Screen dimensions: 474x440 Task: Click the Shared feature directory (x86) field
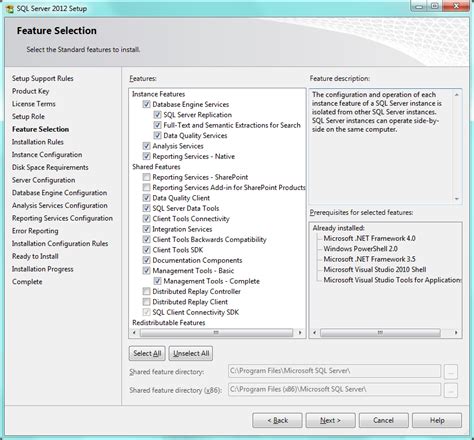click(334, 389)
